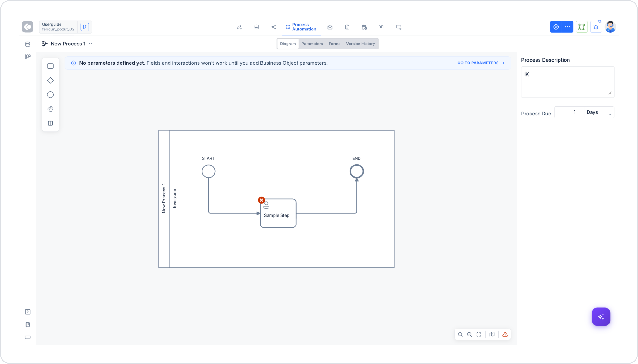Click the Process Due number field
The height and width of the screenshot is (364, 638).
click(x=569, y=112)
